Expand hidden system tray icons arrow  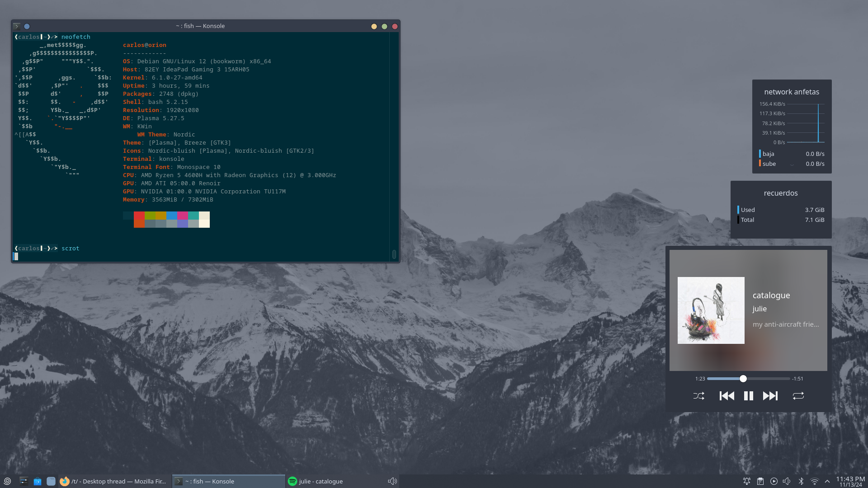pos(827,481)
